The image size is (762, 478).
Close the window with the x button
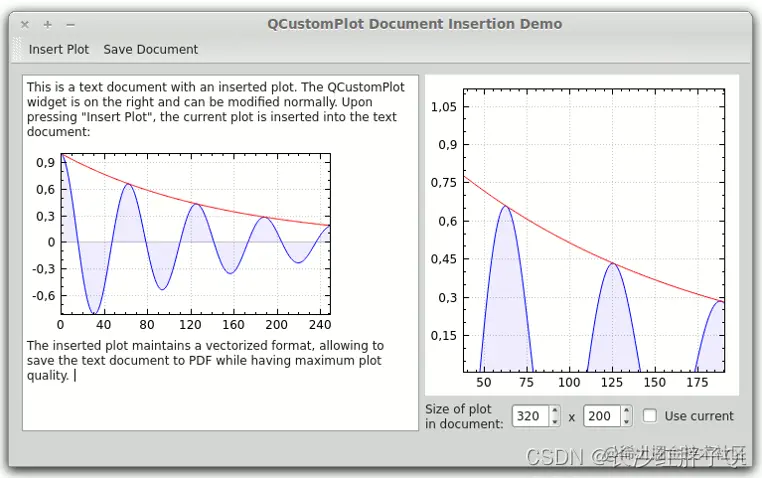pos(25,24)
